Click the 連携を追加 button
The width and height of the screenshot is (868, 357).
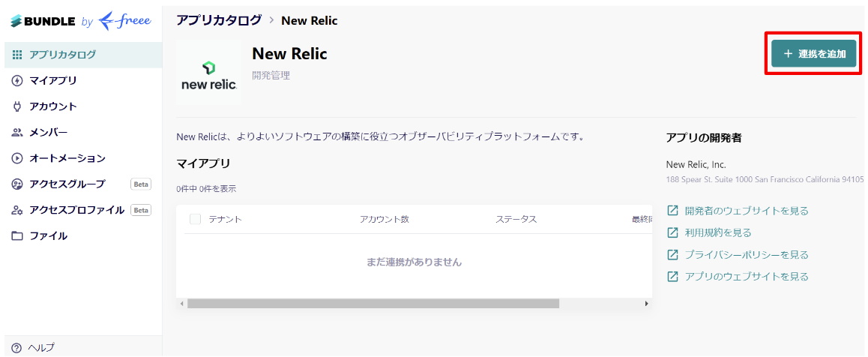pyautogui.click(x=814, y=54)
